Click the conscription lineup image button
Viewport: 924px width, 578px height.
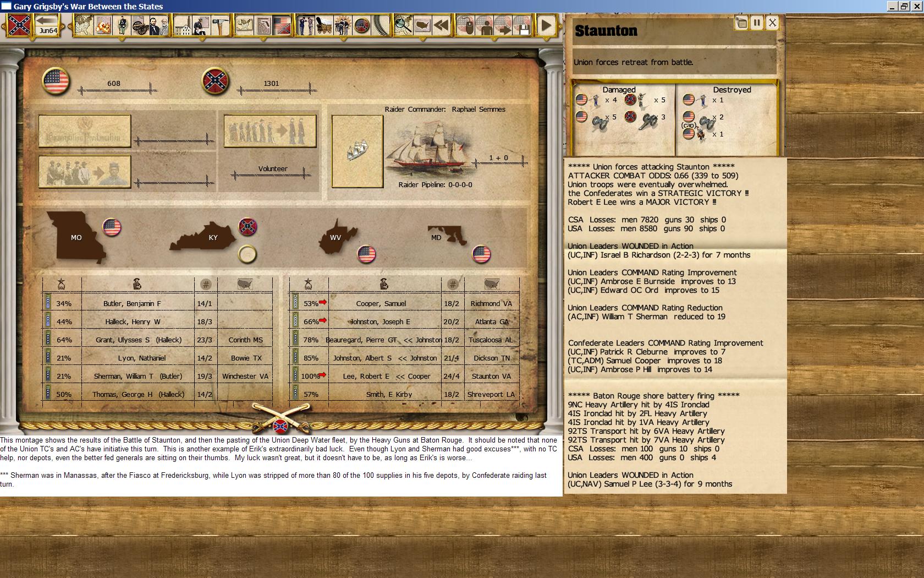[x=270, y=131]
